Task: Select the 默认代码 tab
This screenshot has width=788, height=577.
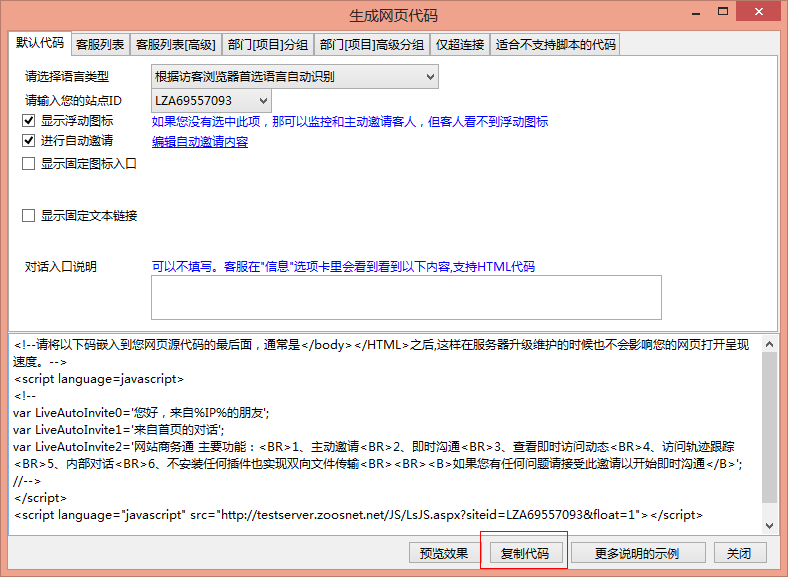Action: [x=40, y=43]
